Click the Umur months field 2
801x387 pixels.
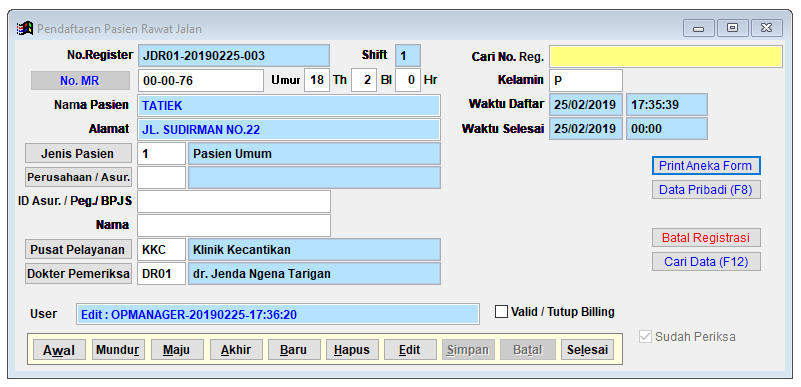click(364, 81)
